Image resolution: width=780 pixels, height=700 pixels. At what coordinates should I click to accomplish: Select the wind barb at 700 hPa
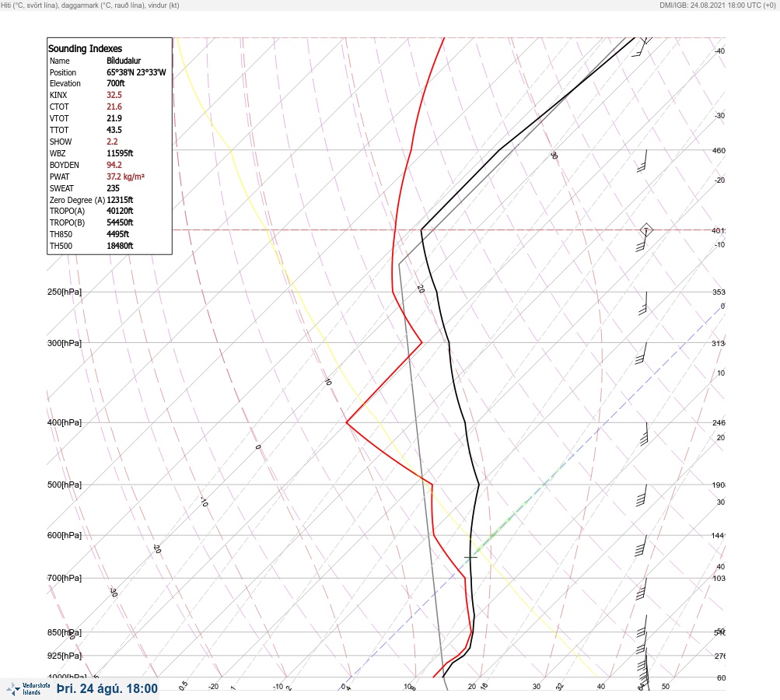(x=642, y=589)
